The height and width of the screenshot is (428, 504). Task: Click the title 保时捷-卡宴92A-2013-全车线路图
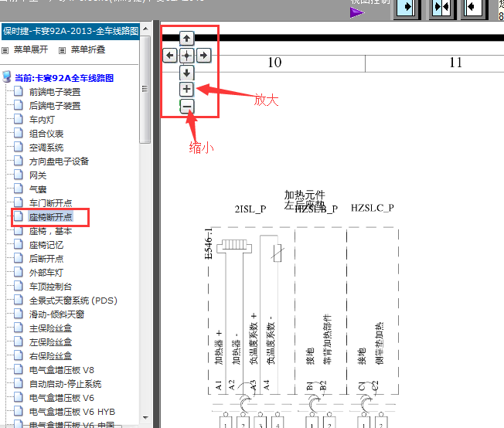pyautogui.click(x=70, y=31)
